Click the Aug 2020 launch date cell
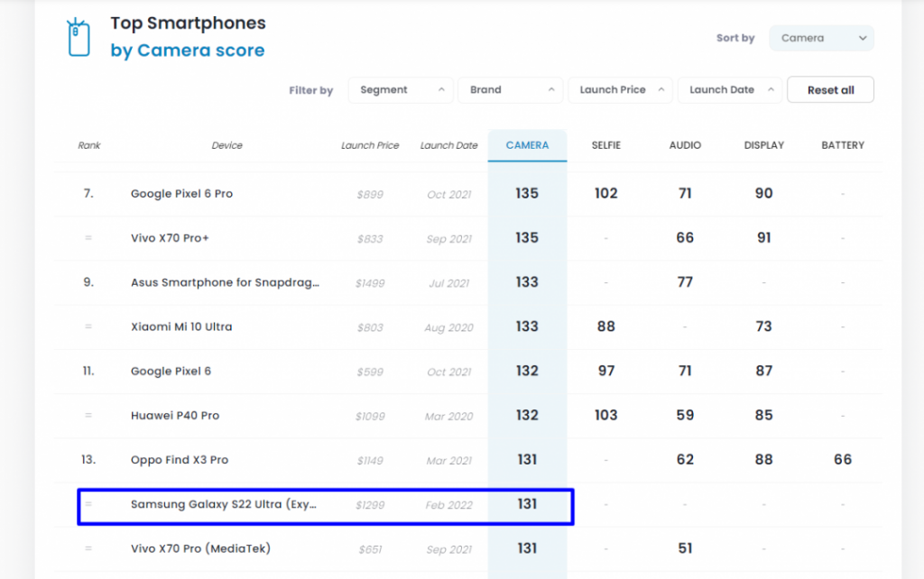The height and width of the screenshot is (579, 924). pos(449,327)
